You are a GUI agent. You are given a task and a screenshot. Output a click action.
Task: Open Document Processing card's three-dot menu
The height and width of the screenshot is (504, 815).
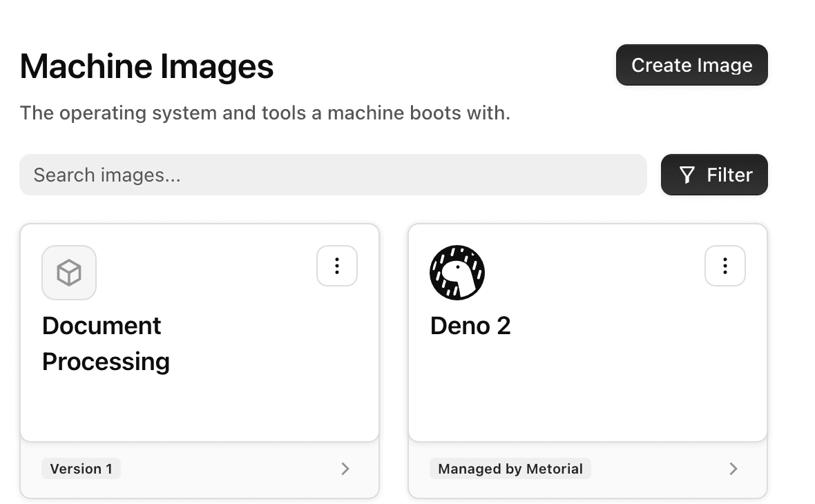(x=337, y=266)
